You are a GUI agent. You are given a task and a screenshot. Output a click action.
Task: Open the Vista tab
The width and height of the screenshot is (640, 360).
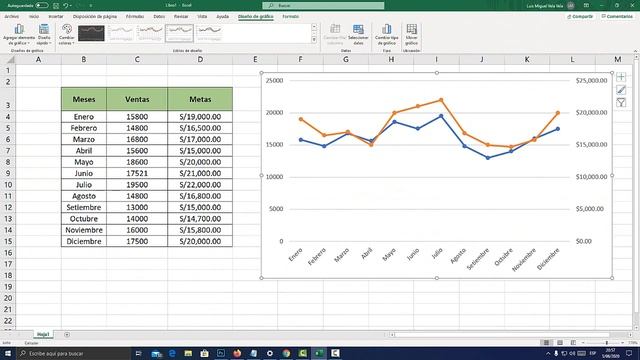coord(202,17)
